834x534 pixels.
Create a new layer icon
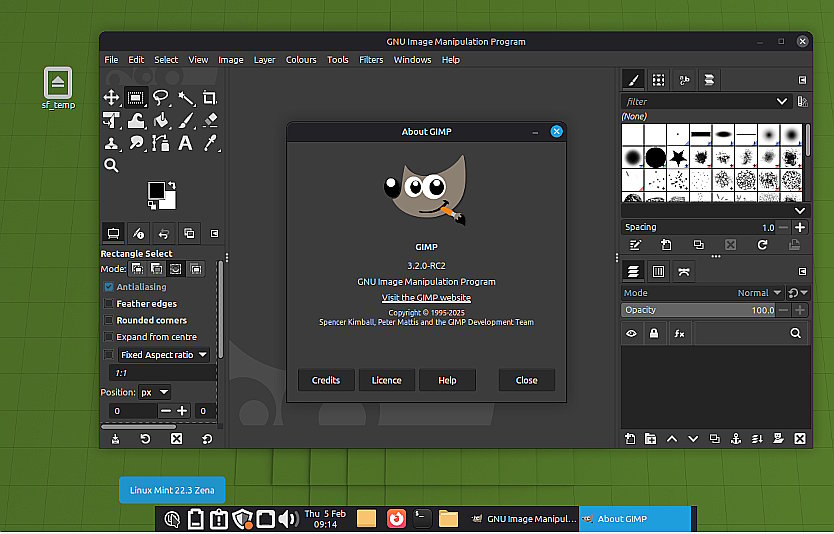click(x=630, y=439)
